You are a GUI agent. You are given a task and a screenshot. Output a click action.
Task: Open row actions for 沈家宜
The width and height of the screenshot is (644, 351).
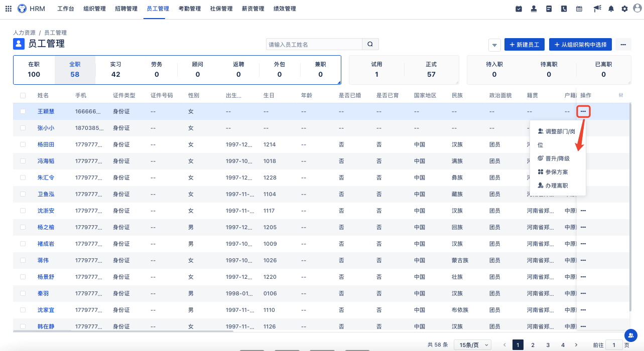(583, 310)
